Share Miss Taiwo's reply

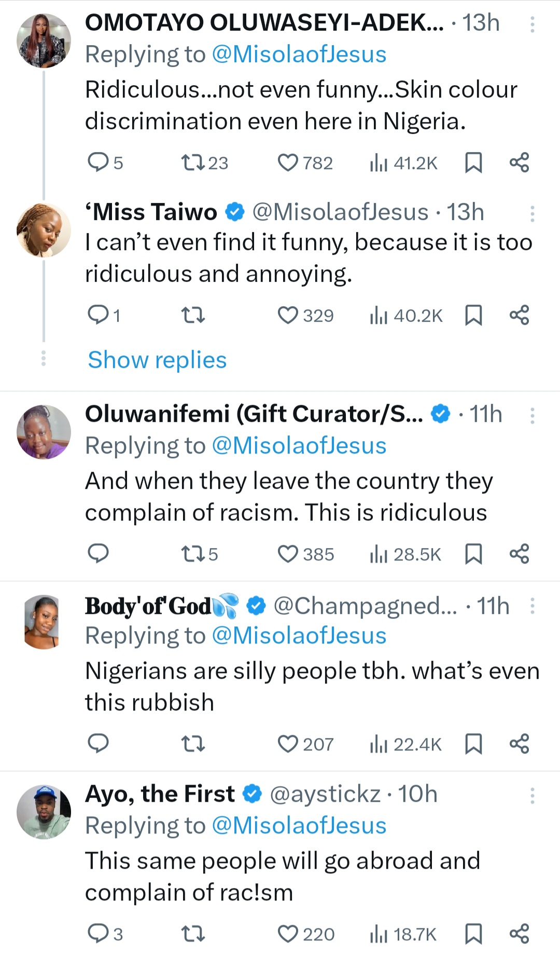[519, 316]
